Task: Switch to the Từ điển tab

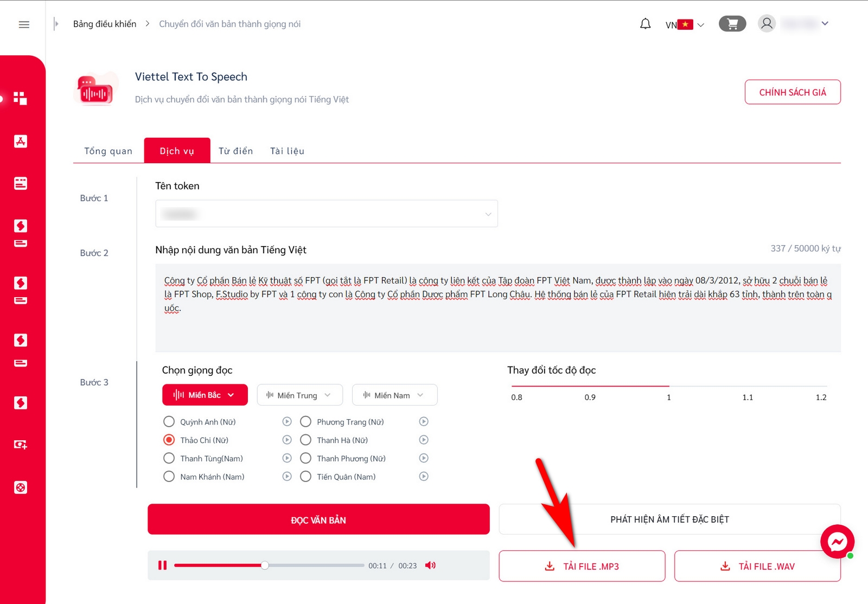Action: pos(236,151)
